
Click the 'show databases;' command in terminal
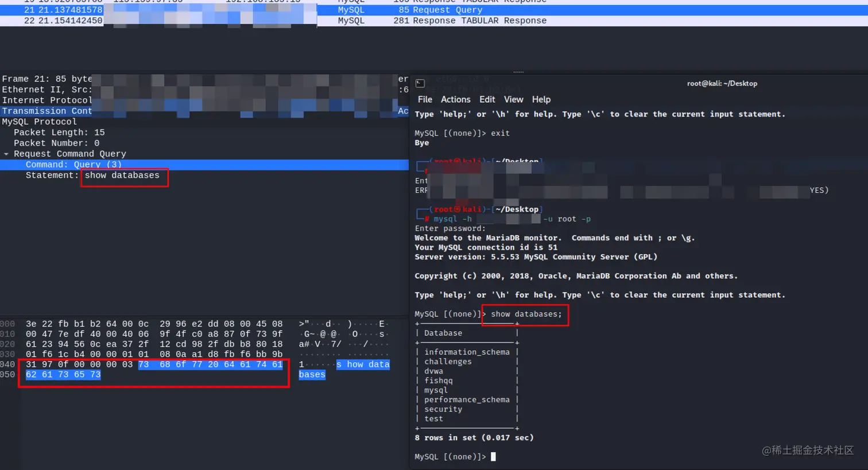point(526,314)
